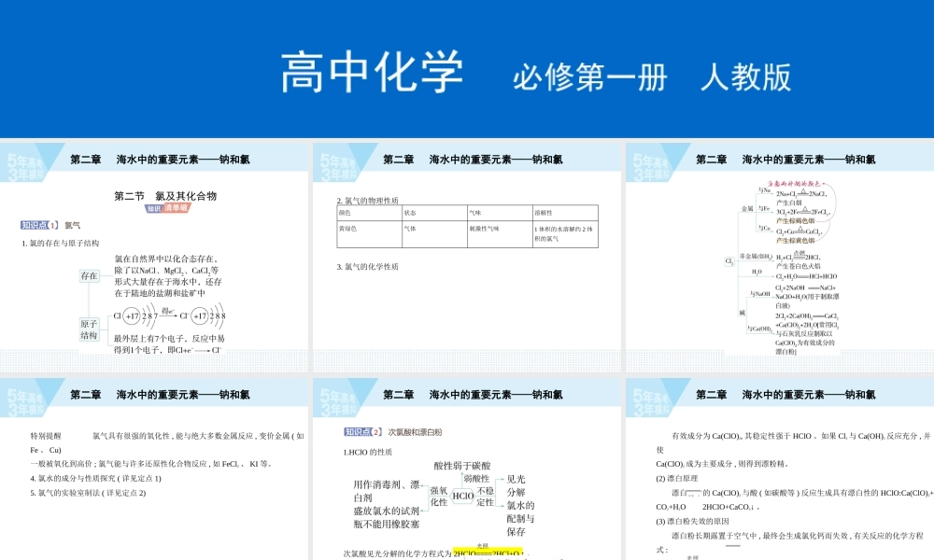Click the 刺激性气味 table cell
This screenshot has width=934, height=560.
pyautogui.click(x=500, y=234)
